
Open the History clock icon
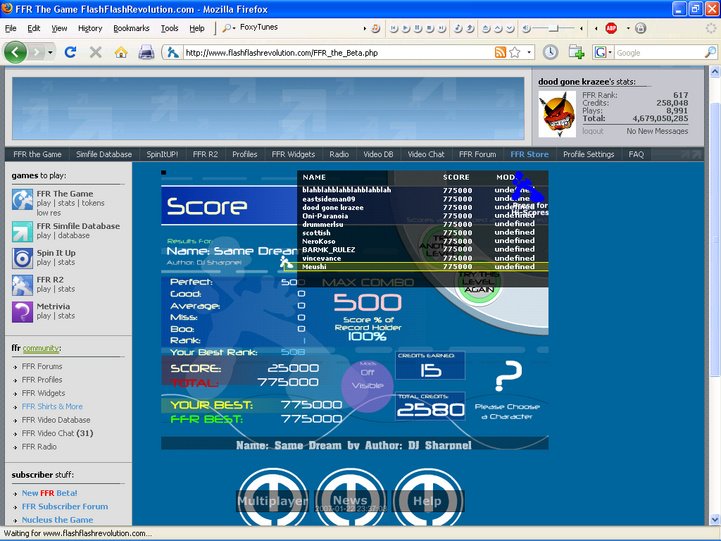coord(550,52)
